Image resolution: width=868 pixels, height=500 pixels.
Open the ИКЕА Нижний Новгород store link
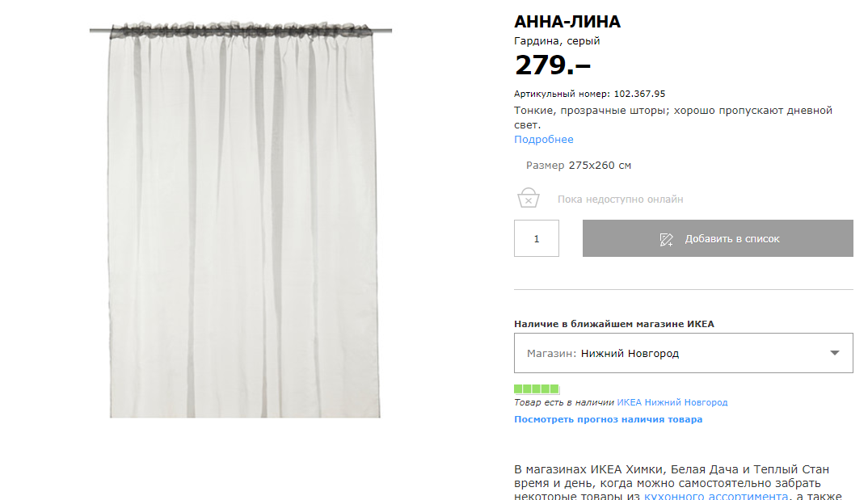point(672,402)
